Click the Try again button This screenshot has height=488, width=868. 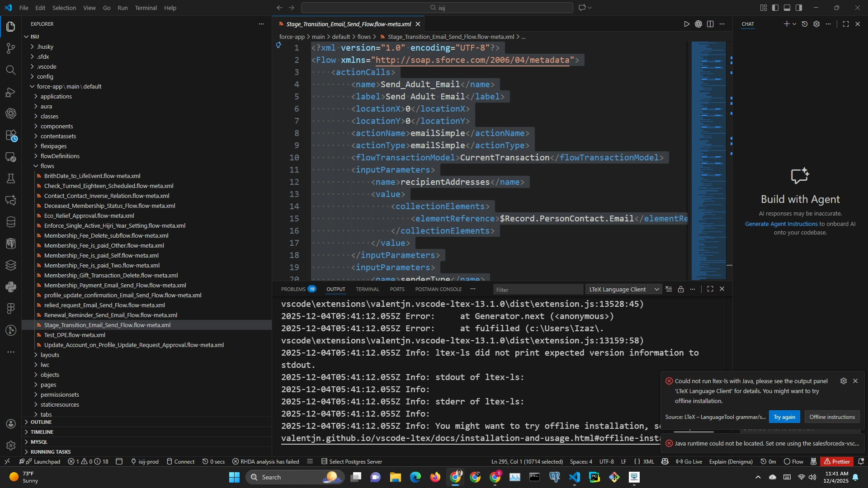coord(784,417)
